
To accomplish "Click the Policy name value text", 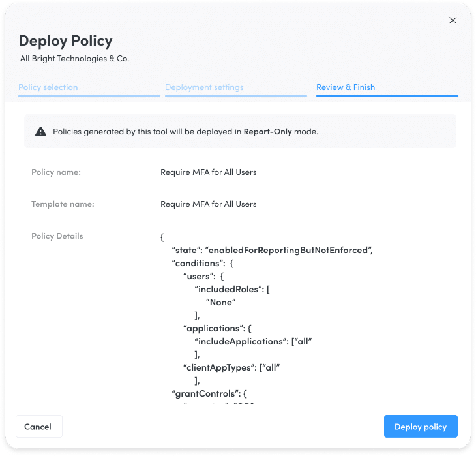I will click(208, 172).
